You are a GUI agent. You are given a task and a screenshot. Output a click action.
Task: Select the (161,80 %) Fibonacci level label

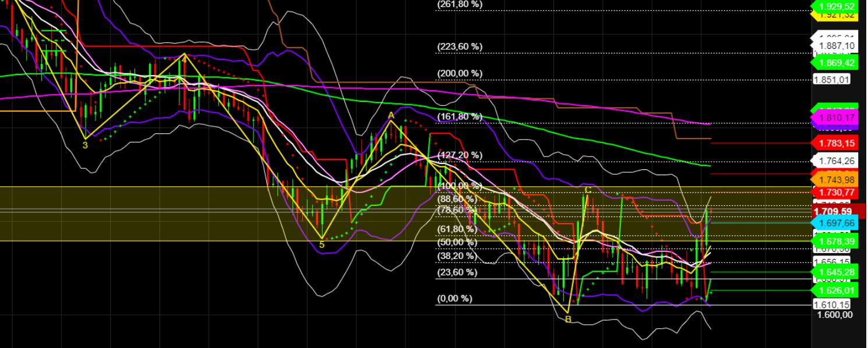point(460,116)
